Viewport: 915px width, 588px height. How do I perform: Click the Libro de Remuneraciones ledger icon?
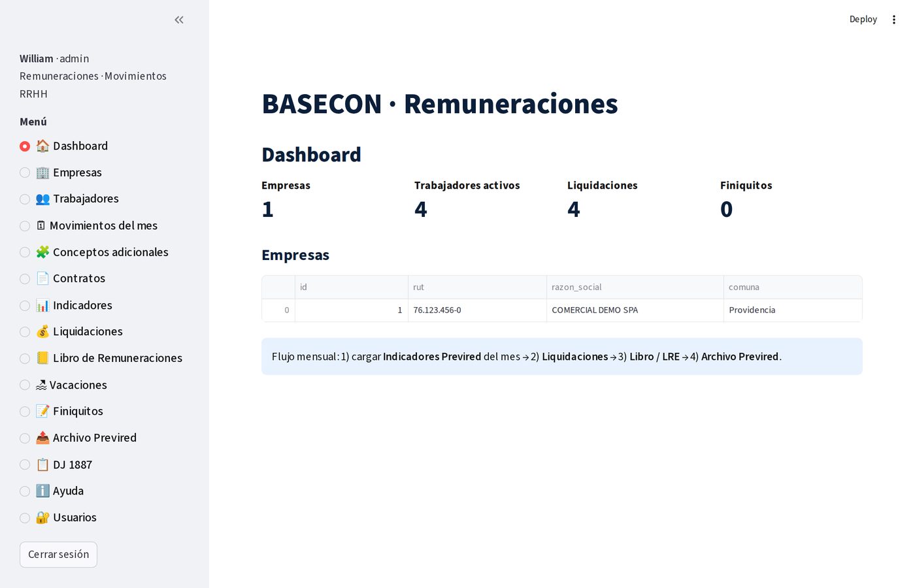pos(42,358)
